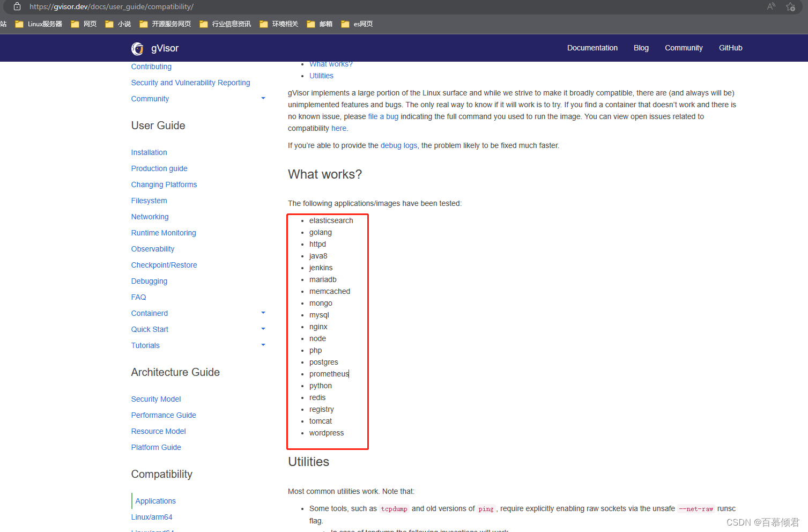808x532 pixels.
Task: Open the es网页 bookmark folder
Action: click(357, 24)
